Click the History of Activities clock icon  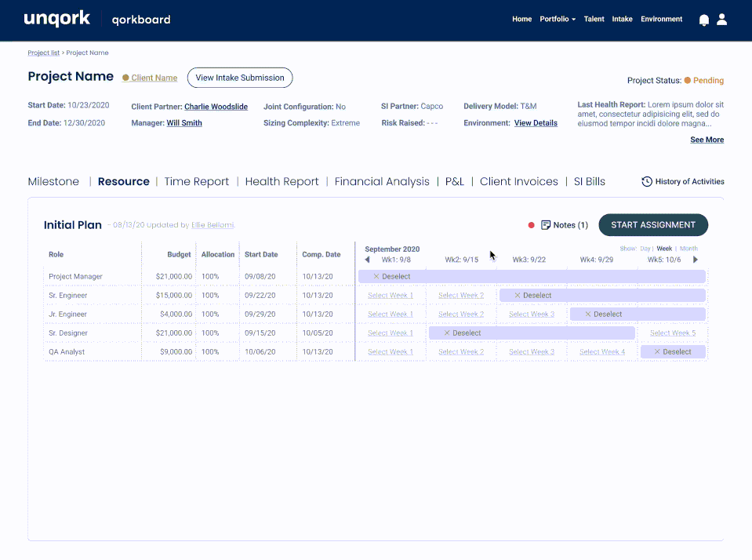tap(647, 181)
